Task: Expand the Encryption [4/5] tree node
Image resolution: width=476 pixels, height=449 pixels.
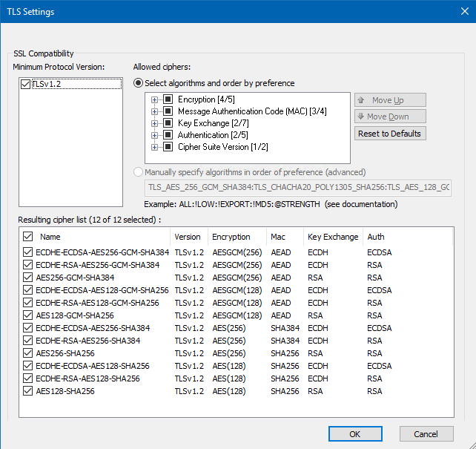Action: (x=155, y=99)
